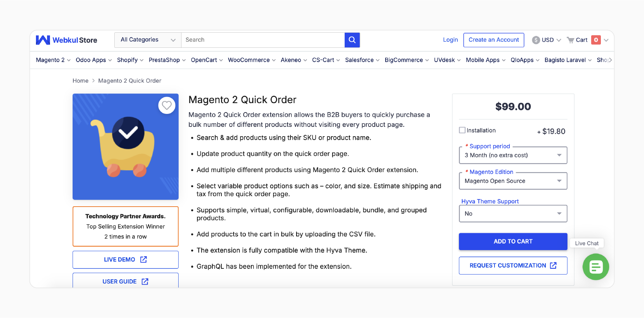This screenshot has width=644, height=318.
Task: Click the Webkul Store logo
Action: [66, 40]
